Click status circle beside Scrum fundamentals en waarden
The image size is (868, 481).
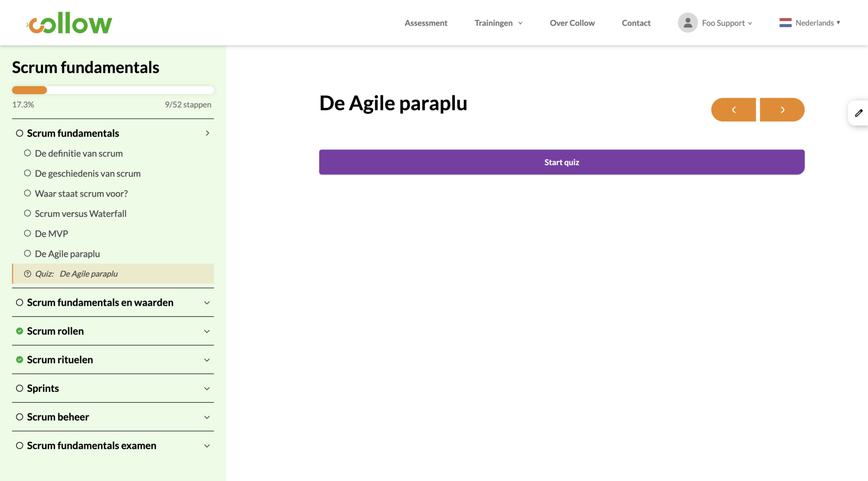point(19,303)
